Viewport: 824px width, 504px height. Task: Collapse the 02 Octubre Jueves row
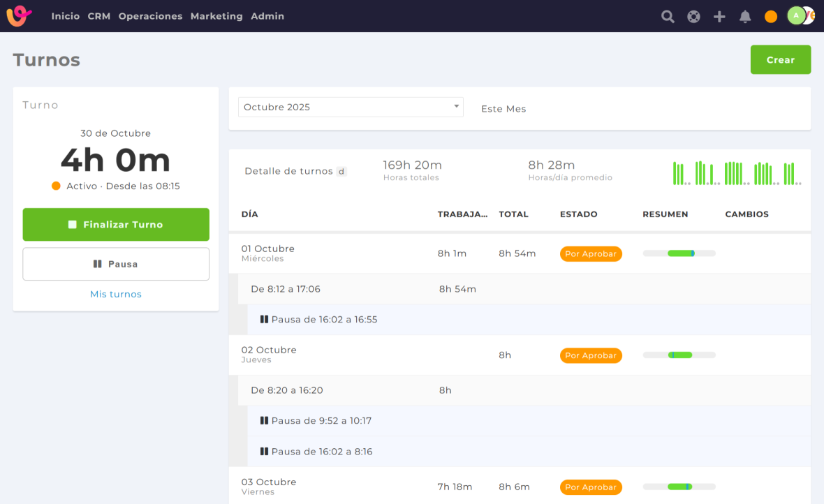269,354
